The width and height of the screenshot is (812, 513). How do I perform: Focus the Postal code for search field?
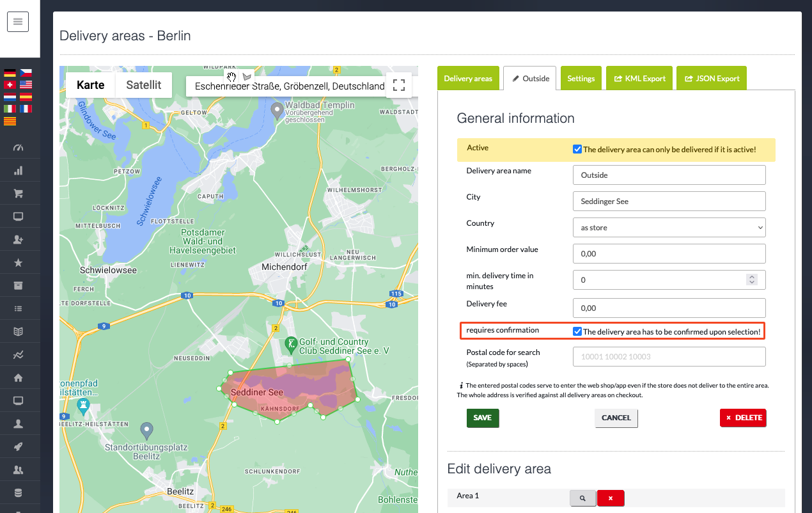click(669, 356)
